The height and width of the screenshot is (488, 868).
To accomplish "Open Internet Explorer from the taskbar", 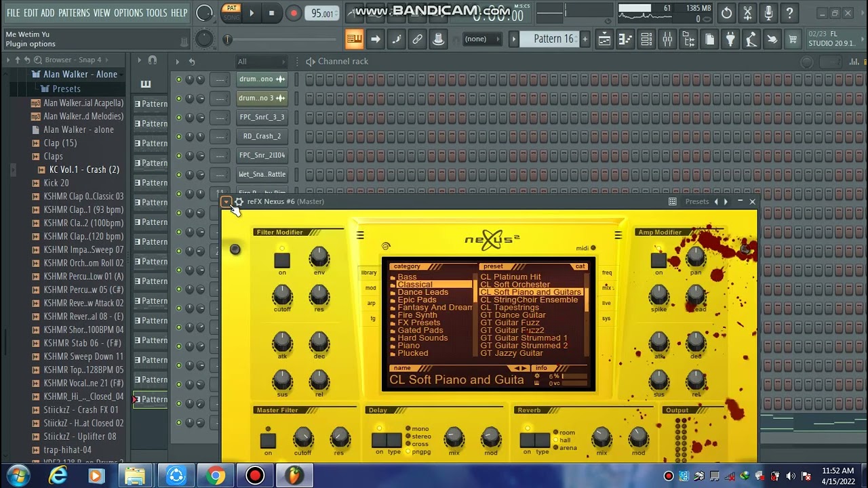I will (x=58, y=476).
